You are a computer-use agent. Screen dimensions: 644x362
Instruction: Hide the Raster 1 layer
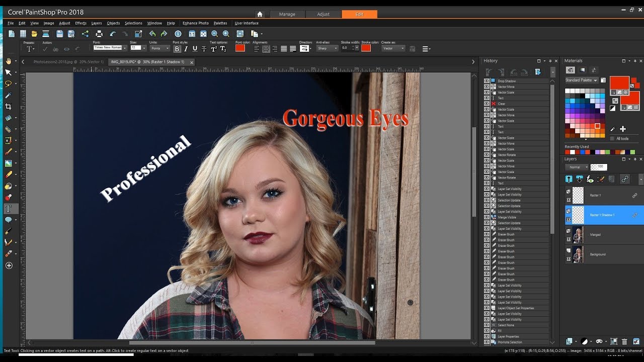569,199
